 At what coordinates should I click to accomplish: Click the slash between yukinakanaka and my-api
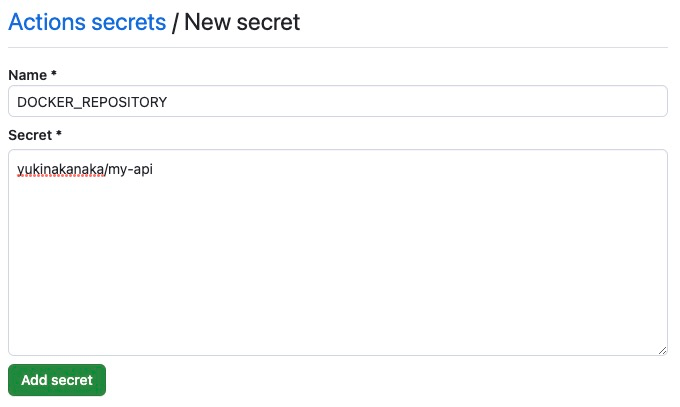[107, 170]
